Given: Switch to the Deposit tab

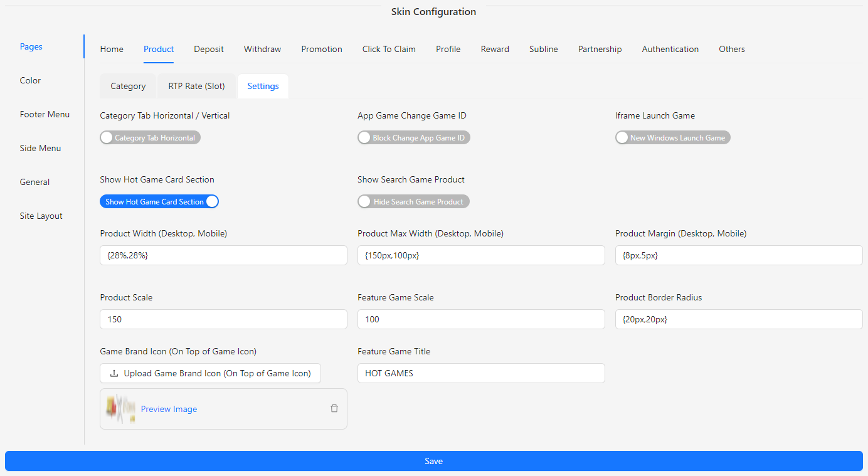Looking at the screenshot, I should [x=208, y=49].
